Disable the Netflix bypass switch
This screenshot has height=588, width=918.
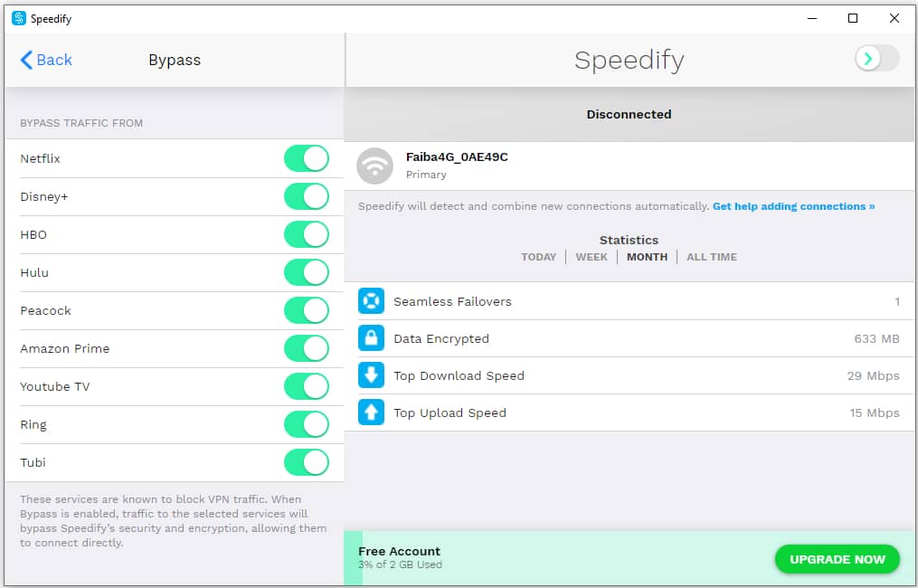[x=307, y=158]
